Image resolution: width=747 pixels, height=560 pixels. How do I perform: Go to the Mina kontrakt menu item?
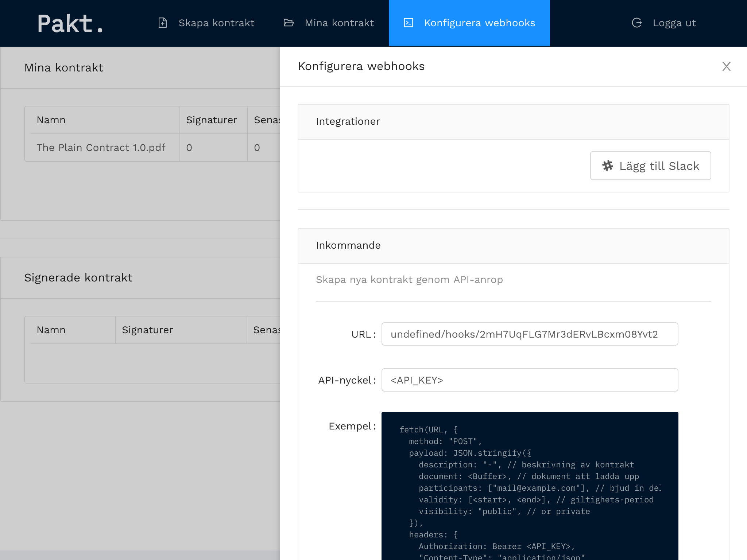[x=339, y=23]
